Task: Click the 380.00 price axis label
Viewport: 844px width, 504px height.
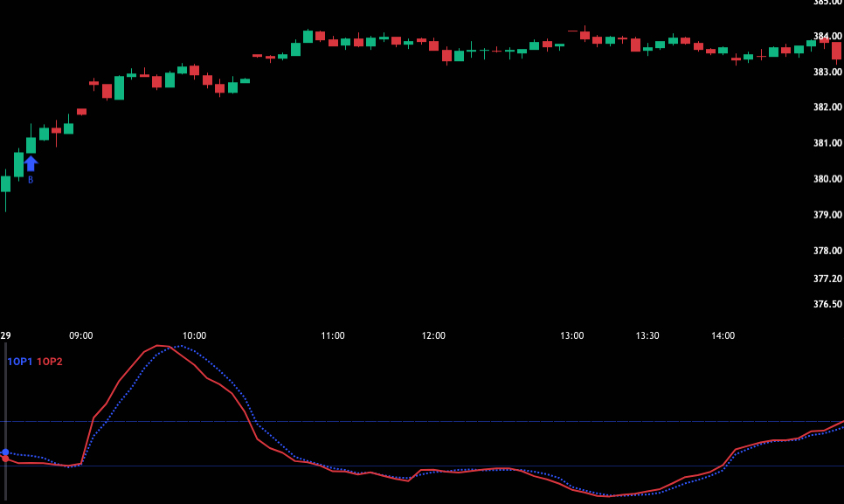Action: coord(827,178)
